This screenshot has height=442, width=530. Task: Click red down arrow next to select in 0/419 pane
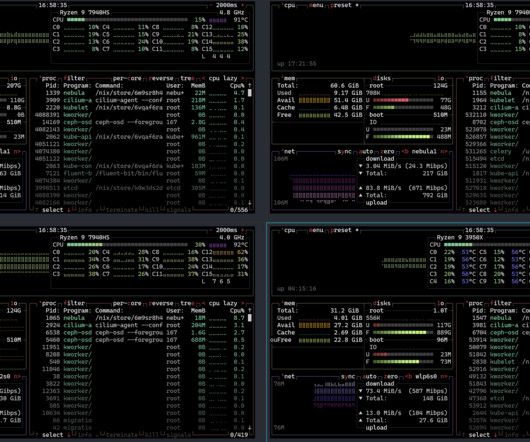(69, 435)
